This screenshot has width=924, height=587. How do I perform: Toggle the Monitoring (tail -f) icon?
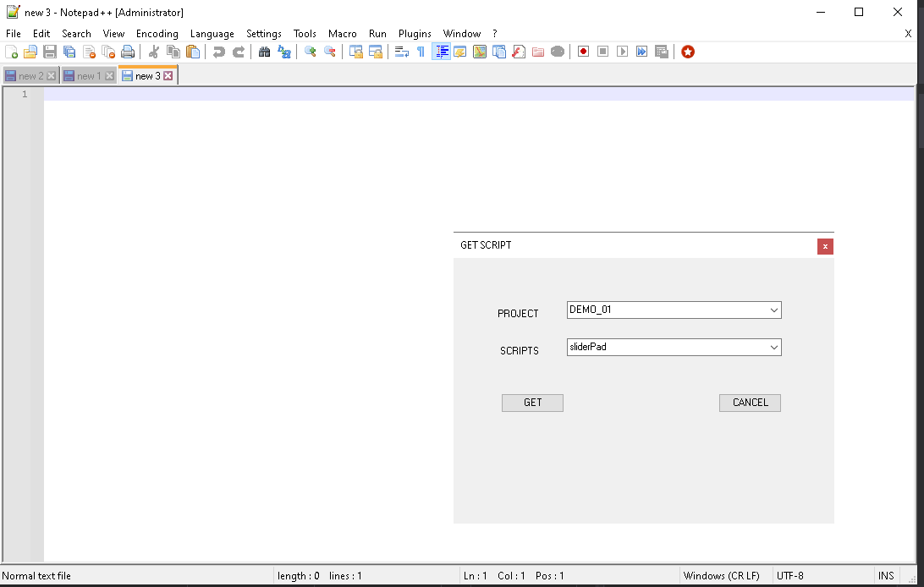558,52
